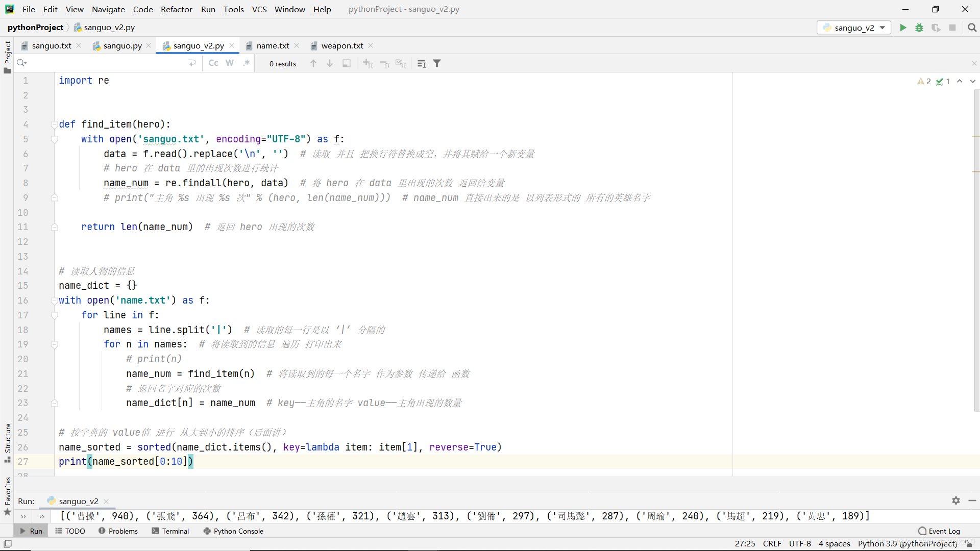Viewport: 980px width, 551px height.
Task: Unselect occurrence icon in the find bar
Action: tap(384, 63)
